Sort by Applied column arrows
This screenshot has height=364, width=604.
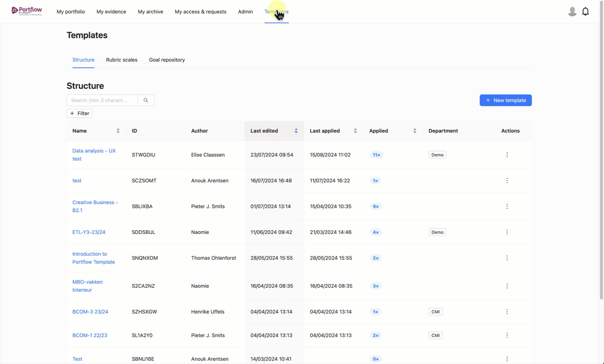pos(414,131)
